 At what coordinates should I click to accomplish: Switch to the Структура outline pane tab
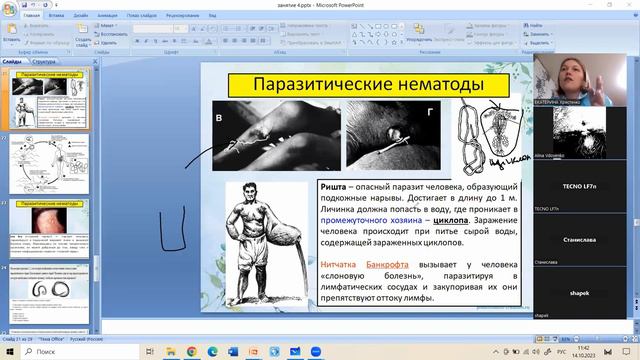tap(44, 61)
